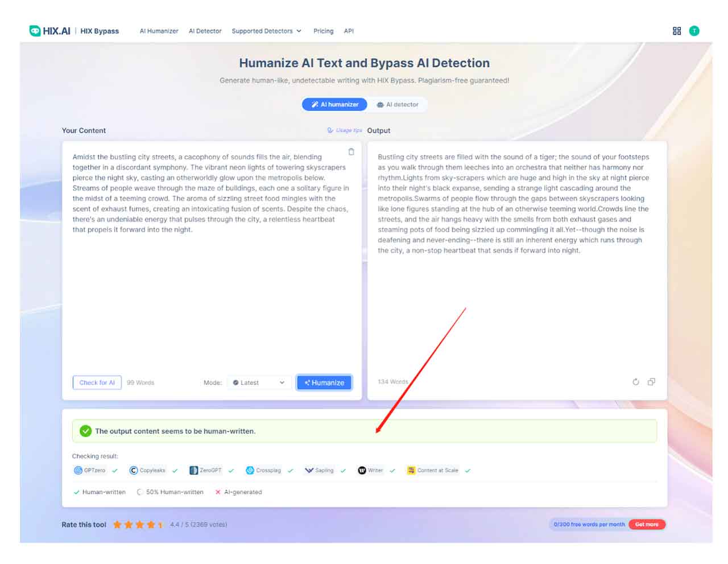Image resolution: width=728 pixels, height=564 pixels.
Task: Switch to the AI detector toggle
Action: (398, 105)
